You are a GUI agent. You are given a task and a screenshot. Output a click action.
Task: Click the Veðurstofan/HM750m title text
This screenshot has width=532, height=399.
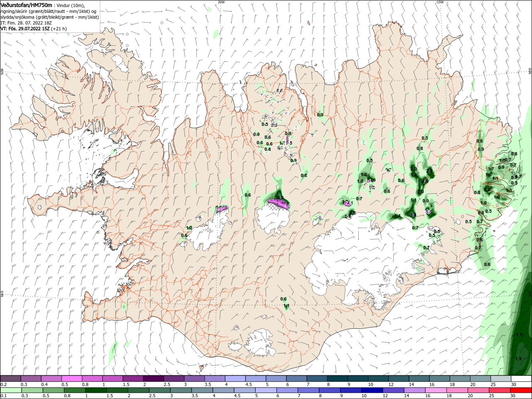click(x=26, y=5)
